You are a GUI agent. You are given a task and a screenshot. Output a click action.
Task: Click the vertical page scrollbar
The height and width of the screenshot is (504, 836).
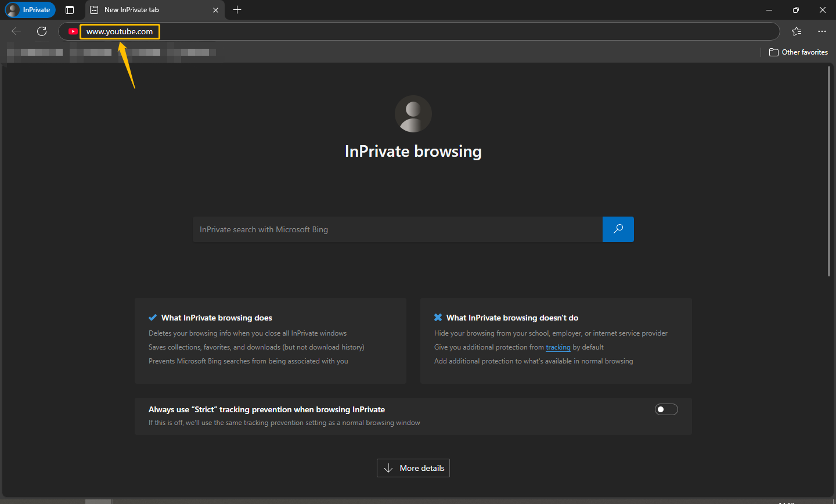(829, 171)
